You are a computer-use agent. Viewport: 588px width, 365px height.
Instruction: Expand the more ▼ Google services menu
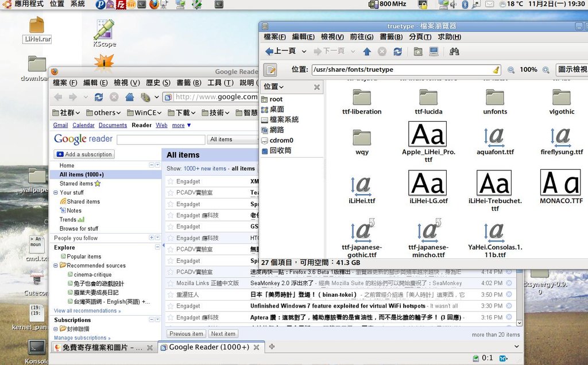tap(181, 125)
